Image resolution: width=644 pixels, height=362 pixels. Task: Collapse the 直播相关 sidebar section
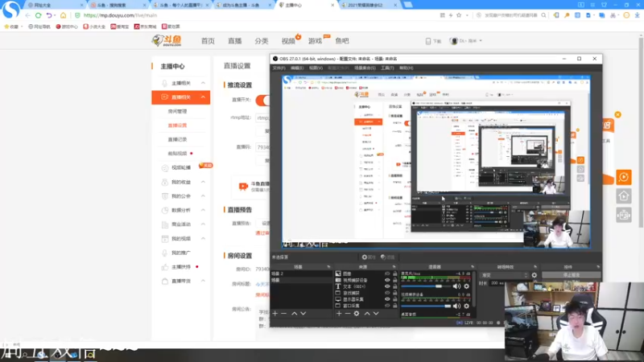(x=203, y=97)
